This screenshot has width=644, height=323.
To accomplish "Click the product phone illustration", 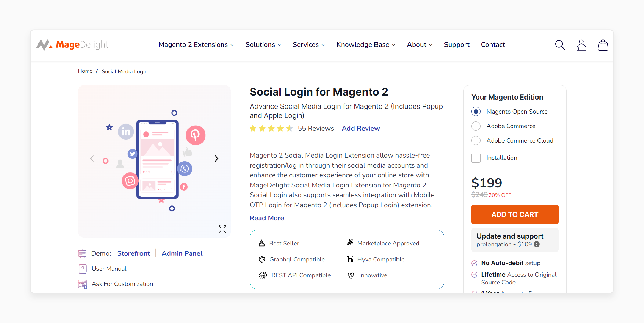I will (157, 160).
